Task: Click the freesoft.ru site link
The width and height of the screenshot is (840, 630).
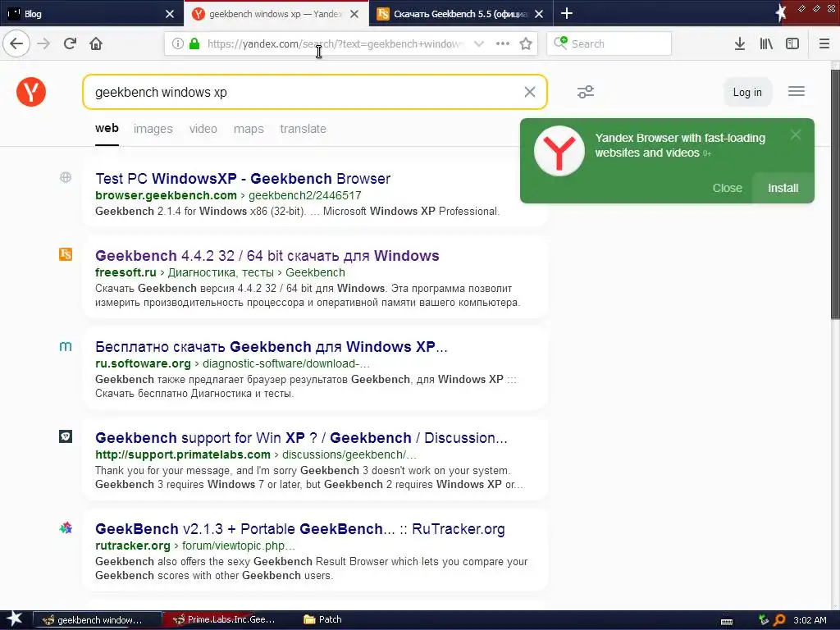Action: [126, 272]
